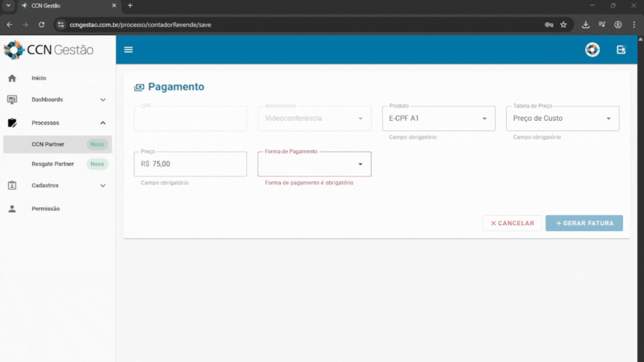
Task: Click the Permissão person icon
Action: 12,209
